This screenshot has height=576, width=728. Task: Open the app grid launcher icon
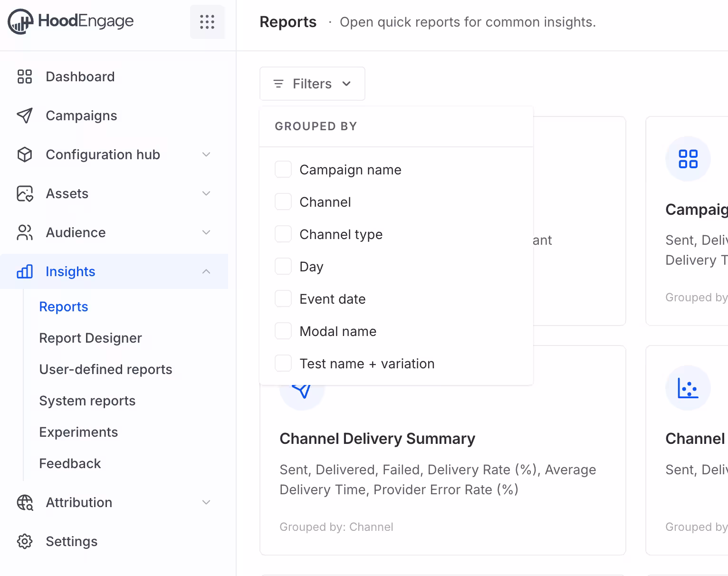coord(207,22)
